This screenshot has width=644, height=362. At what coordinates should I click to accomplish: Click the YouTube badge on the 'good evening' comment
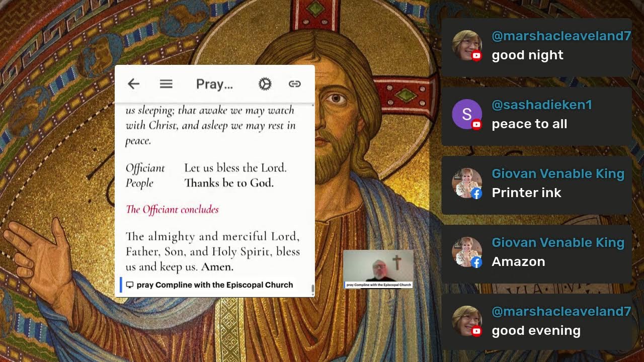coord(476,331)
